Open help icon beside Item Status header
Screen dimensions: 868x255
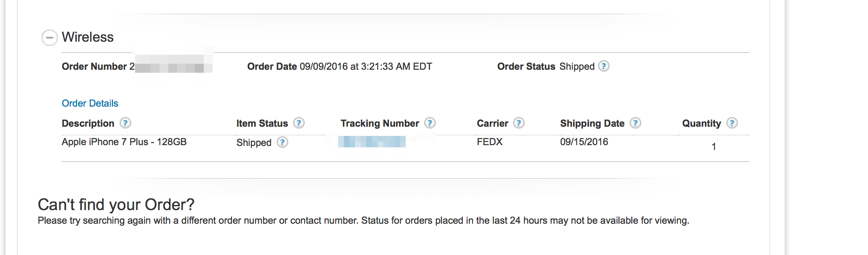299,123
